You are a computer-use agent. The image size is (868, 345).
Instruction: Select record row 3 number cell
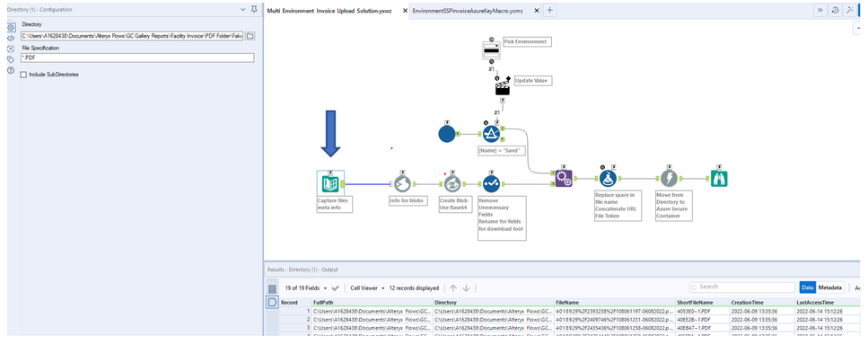pyautogui.click(x=295, y=328)
